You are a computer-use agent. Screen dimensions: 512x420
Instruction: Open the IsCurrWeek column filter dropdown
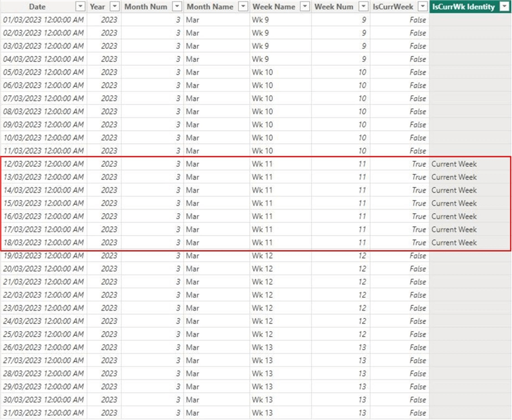pyautogui.click(x=423, y=6)
